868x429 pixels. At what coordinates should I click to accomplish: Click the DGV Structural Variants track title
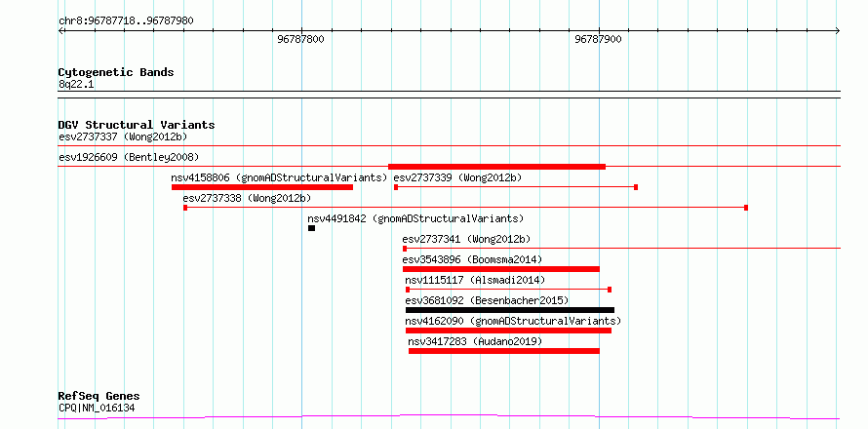[137, 125]
